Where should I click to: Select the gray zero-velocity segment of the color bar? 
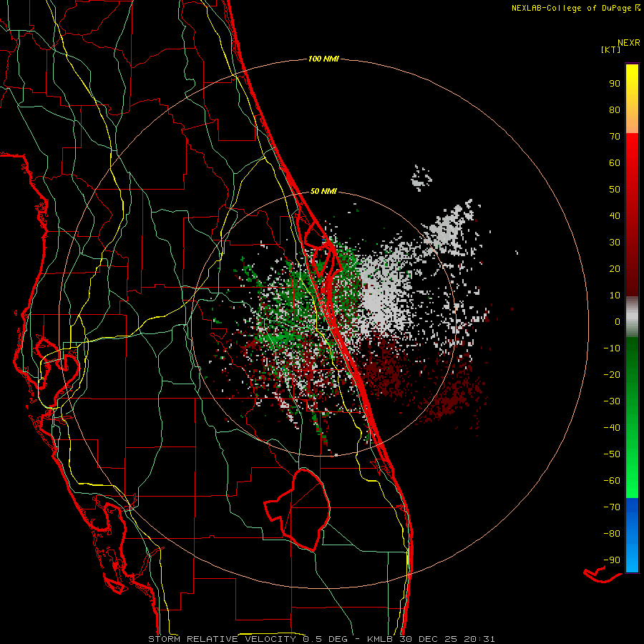(632, 317)
